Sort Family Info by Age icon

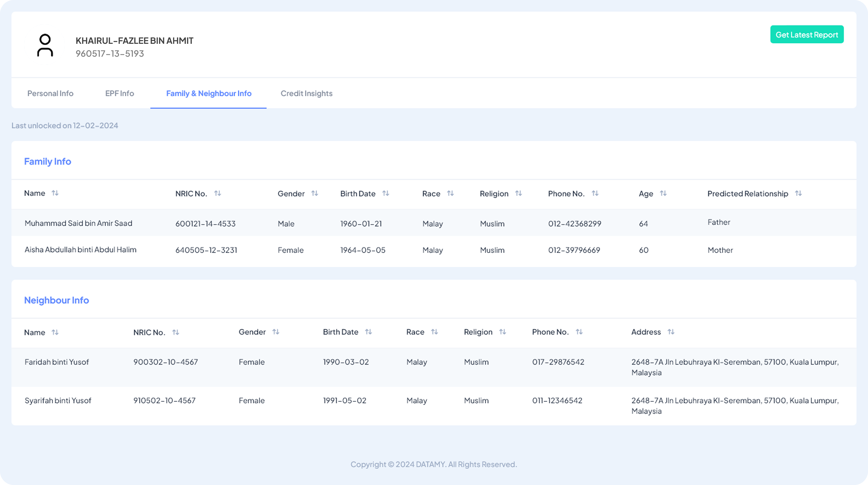pos(663,193)
